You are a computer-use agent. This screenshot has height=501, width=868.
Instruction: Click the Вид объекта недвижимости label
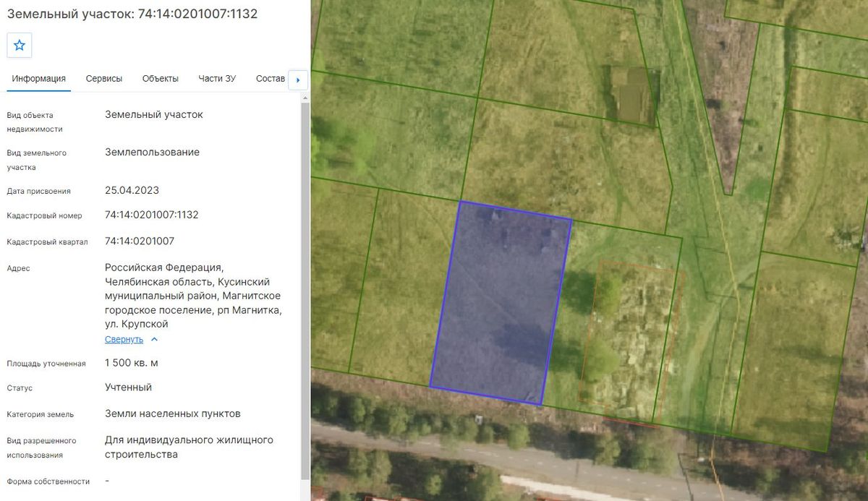pos(35,122)
